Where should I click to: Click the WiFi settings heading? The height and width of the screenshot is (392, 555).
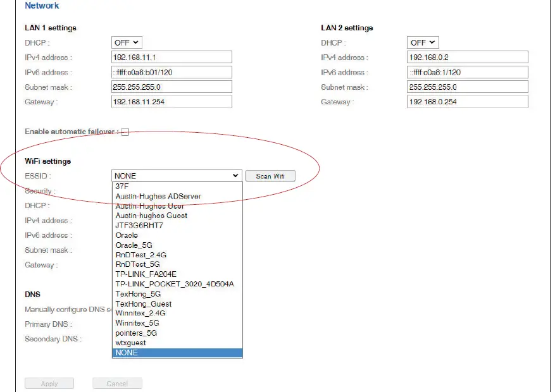48,161
